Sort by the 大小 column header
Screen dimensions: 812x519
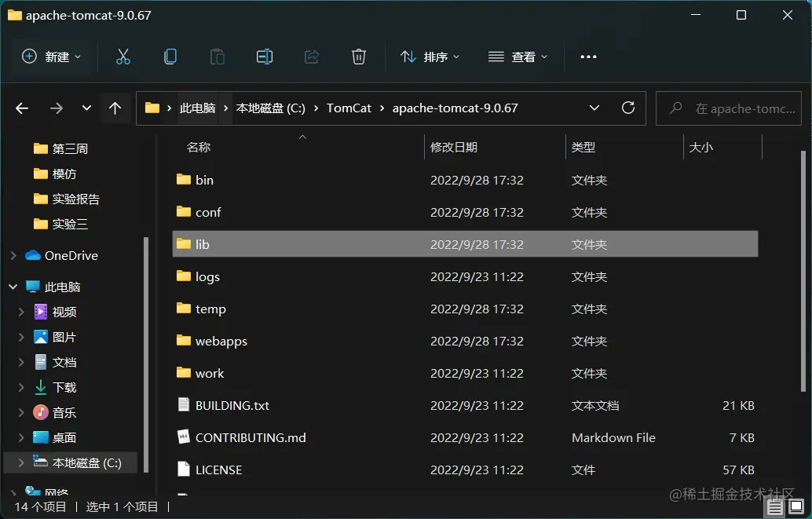[700, 147]
